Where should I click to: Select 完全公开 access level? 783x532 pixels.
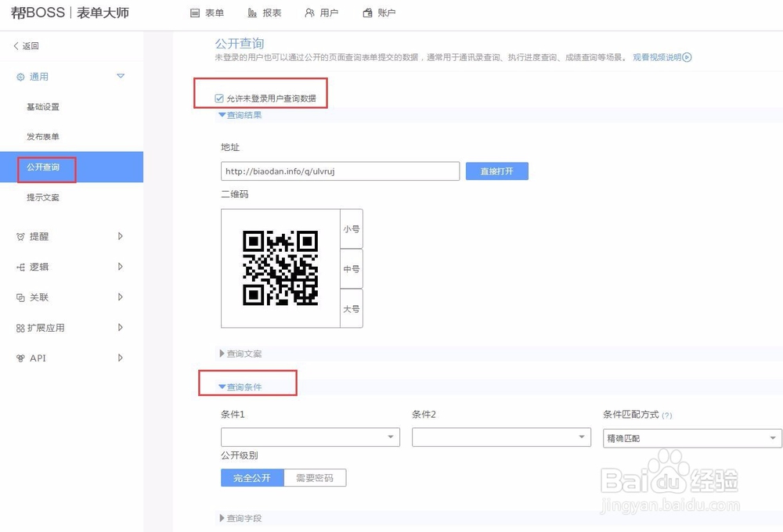[252, 477]
